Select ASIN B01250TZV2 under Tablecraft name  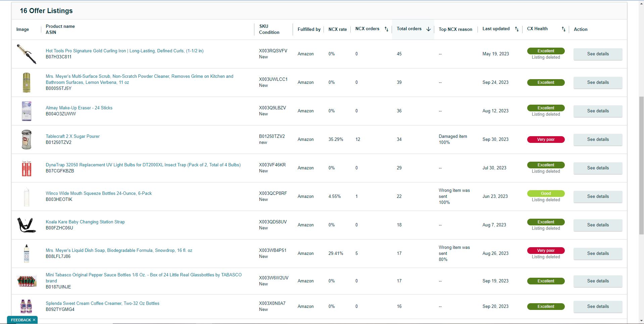(x=58, y=143)
